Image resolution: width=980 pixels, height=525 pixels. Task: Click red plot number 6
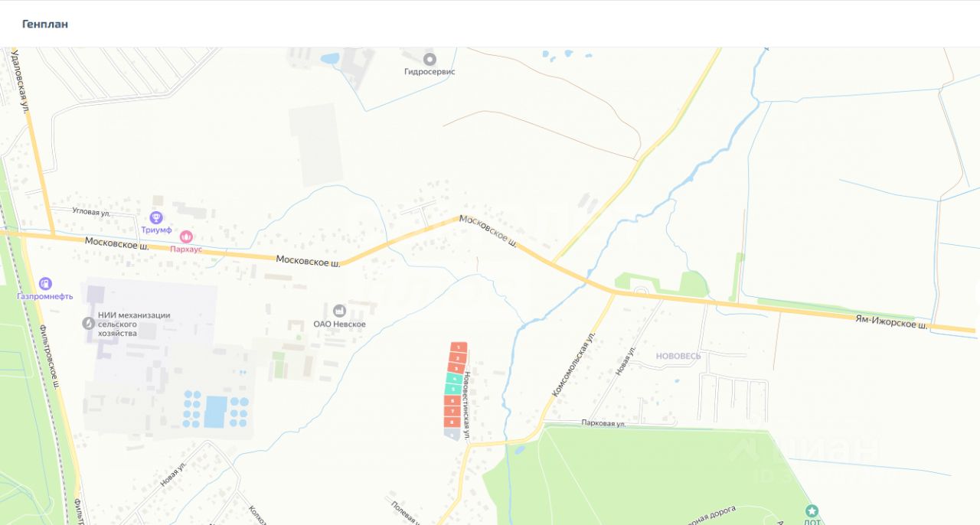pos(452,400)
